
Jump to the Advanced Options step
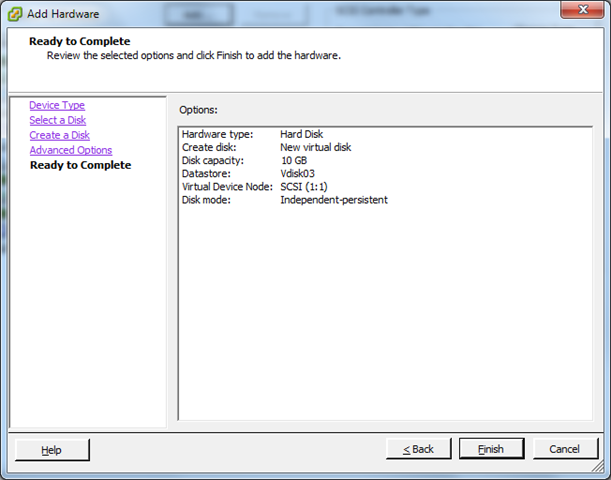pos(70,150)
